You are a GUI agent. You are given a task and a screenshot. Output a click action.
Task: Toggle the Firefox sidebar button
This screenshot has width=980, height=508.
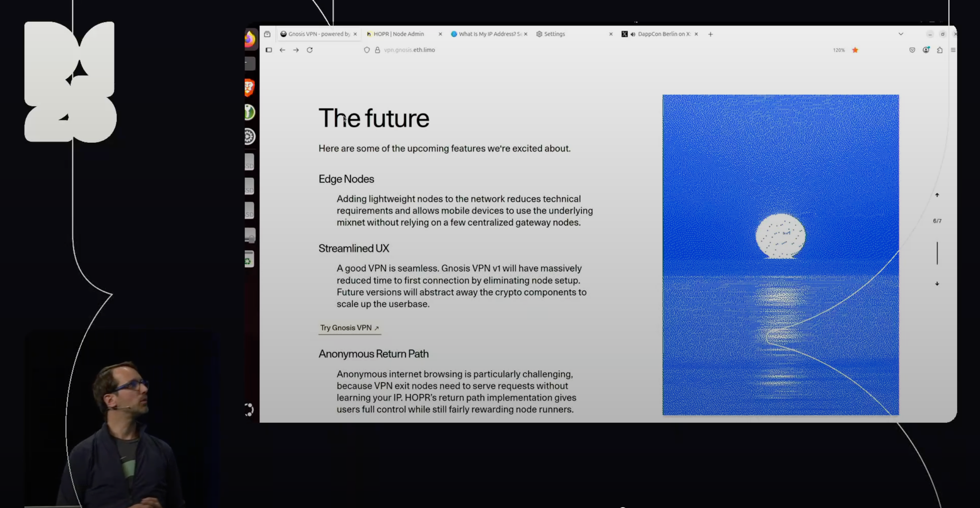click(x=269, y=50)
